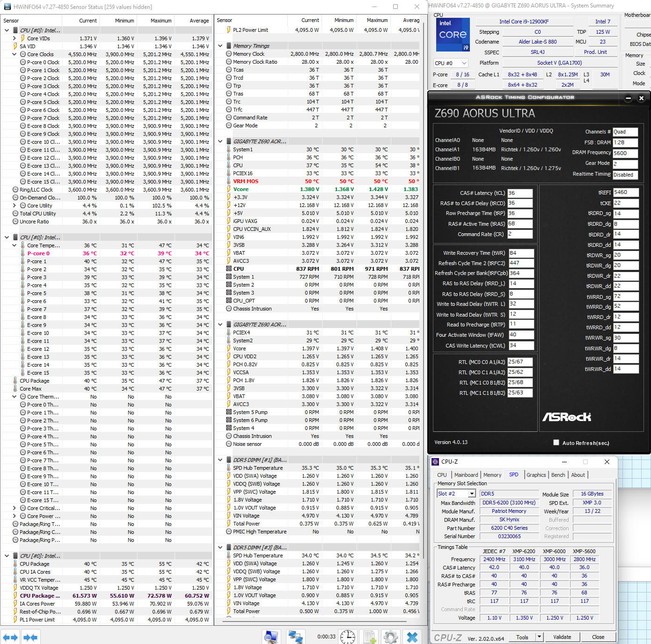Open the networked computers icon in HWiNFO toolbar
The image size is (651, 644).
pyautogui.click(x=295, y=637)
